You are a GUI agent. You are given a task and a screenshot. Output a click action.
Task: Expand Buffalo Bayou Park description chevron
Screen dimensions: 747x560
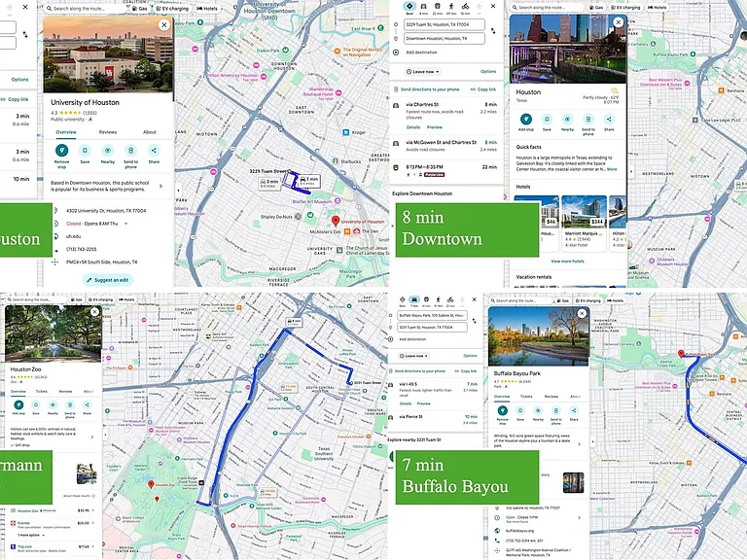(x=580, y=443)
